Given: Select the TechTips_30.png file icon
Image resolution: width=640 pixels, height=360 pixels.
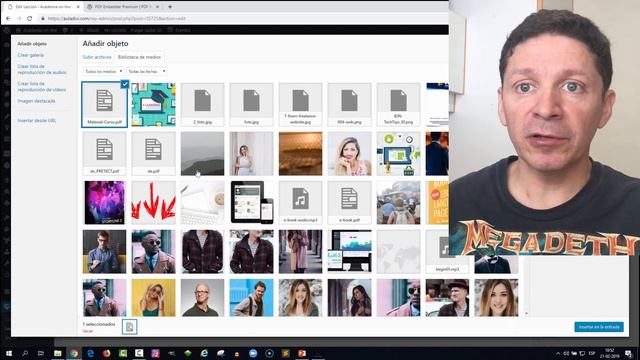Looking at the screenshot, I should tap(398, 104).
